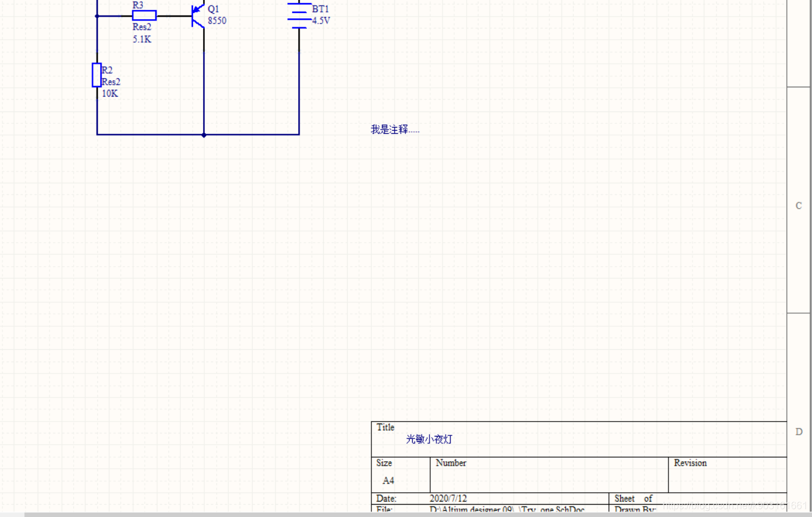Select the BT1 battery symbol

pos(299,15)
